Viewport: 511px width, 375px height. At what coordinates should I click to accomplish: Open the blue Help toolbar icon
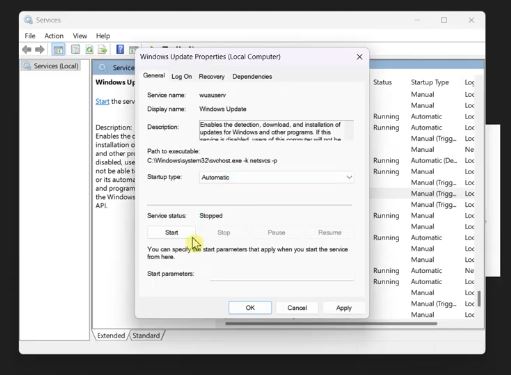coord(120,50)
